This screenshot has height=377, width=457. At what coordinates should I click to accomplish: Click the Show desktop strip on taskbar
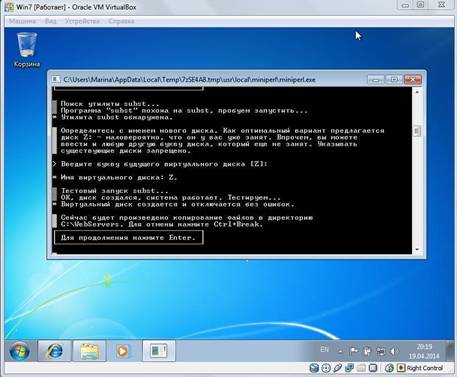click(x=450, y=351)
